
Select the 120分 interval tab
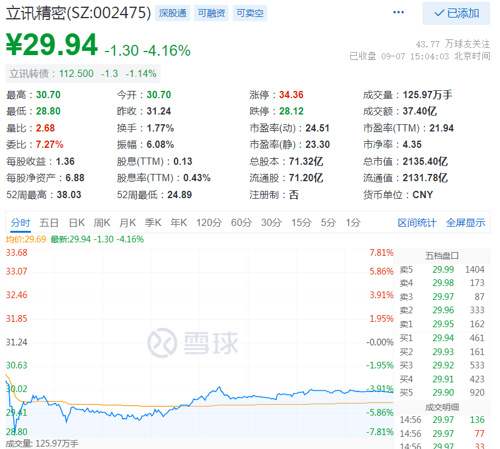[209, 223]
